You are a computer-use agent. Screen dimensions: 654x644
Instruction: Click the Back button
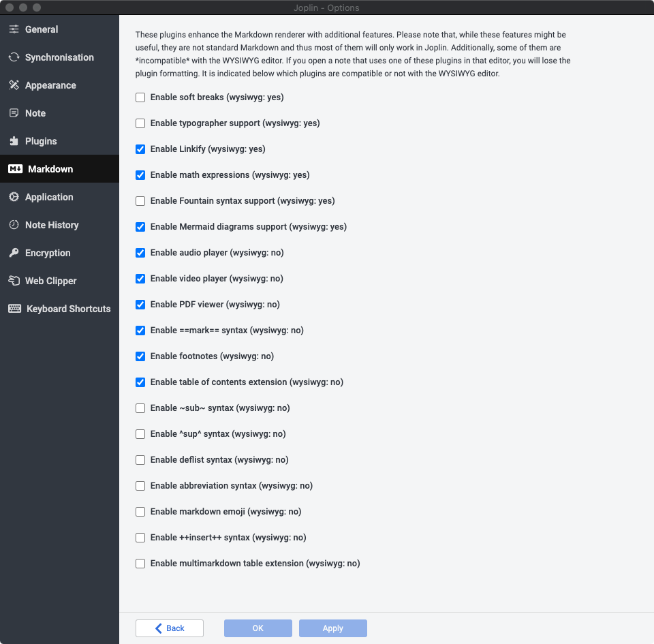tap(170, 628)
